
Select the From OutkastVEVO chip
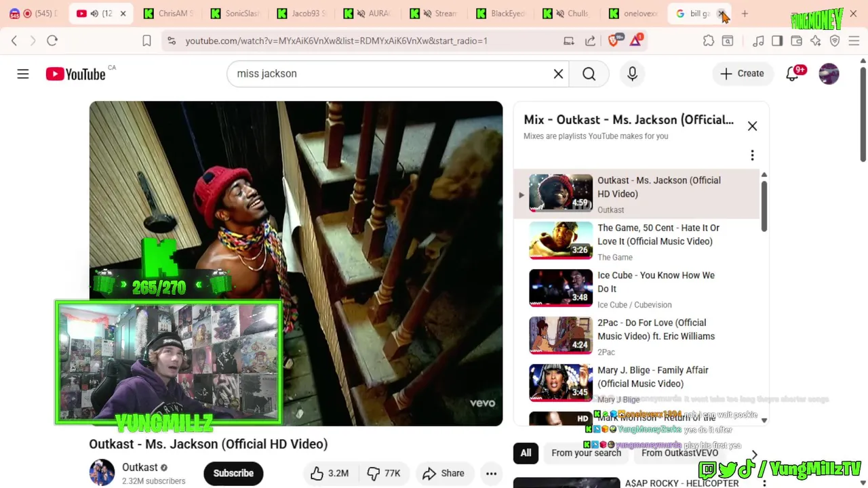[x=679, y=453]
